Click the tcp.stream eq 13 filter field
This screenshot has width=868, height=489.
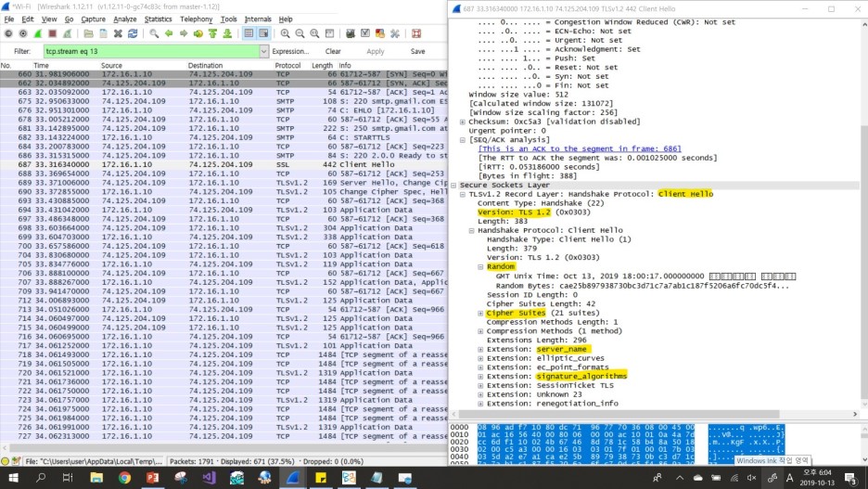(x=150, y=52)
